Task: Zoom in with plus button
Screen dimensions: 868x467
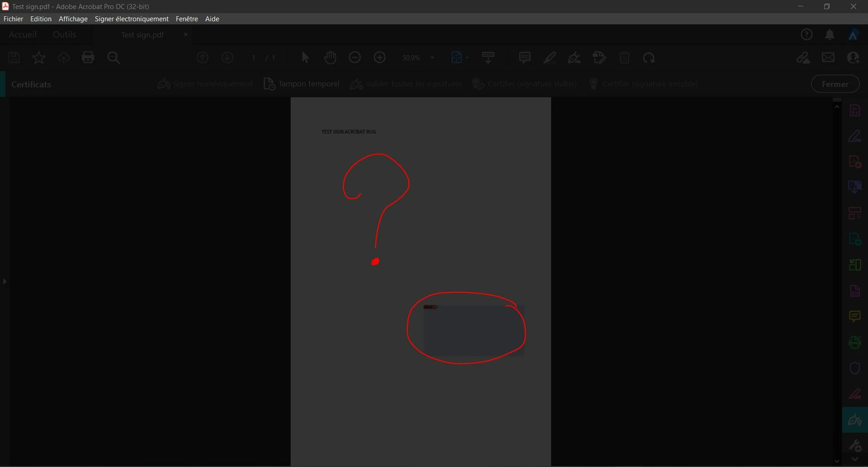Action: [x=380, y=57]
